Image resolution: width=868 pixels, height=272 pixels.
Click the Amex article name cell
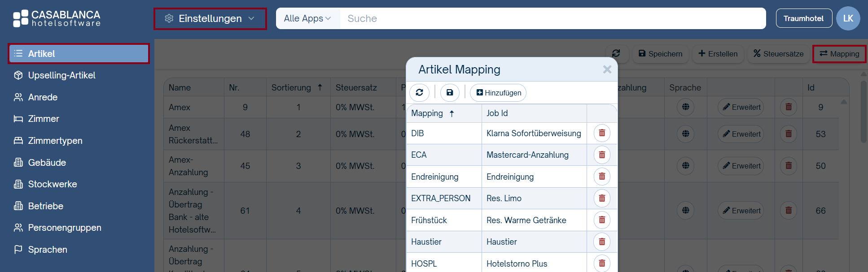[193, 107]
